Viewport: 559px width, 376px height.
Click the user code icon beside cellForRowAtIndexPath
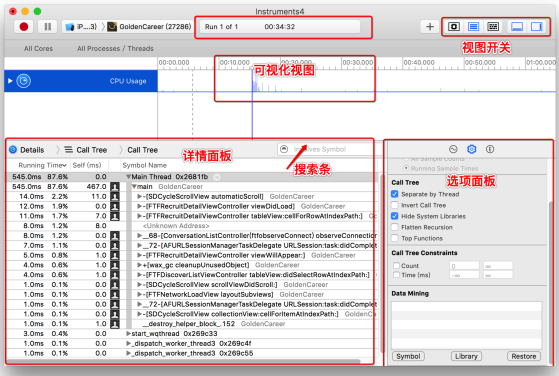pos(115,216)
